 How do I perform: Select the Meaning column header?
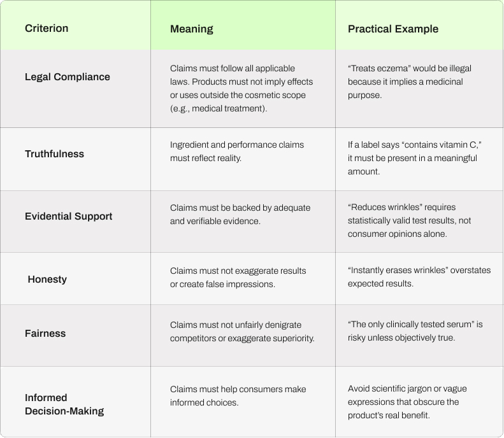click(x=192, y=29)
